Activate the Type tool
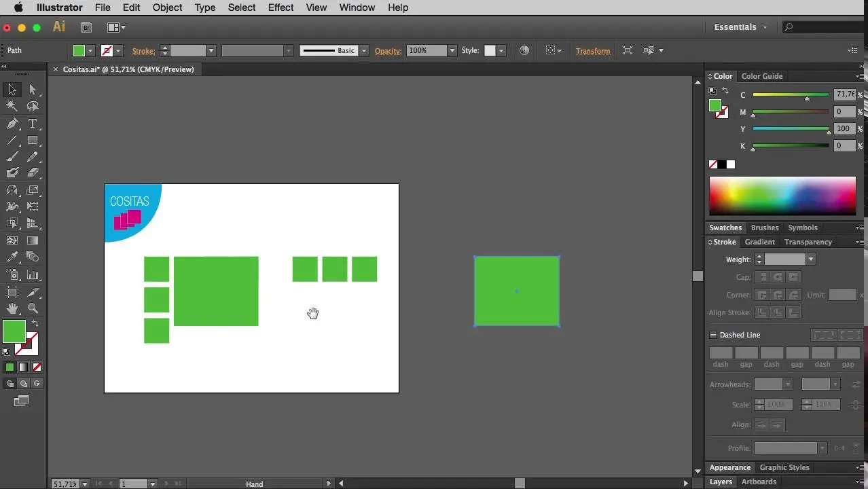 tap(33, 124)
